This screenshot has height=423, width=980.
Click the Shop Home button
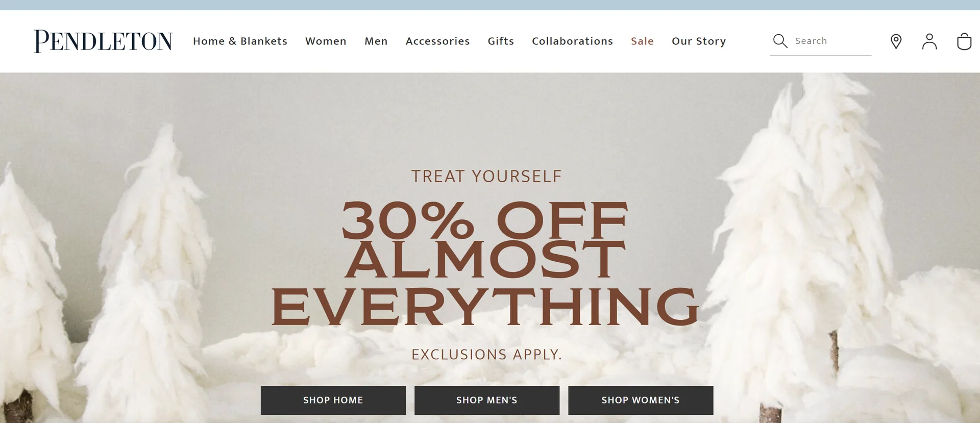pyautogui.click(x=333, y=400)
